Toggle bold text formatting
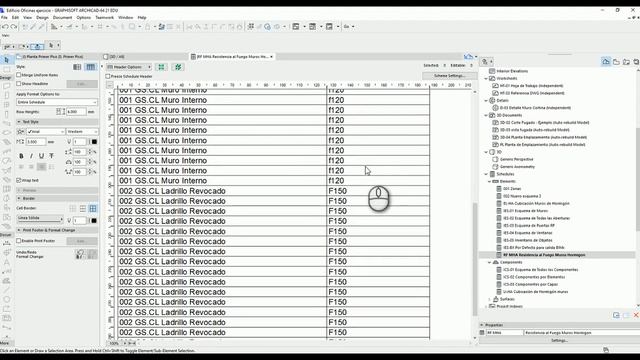This screenshot has height=360, width=640. click(x=21, y=156)
